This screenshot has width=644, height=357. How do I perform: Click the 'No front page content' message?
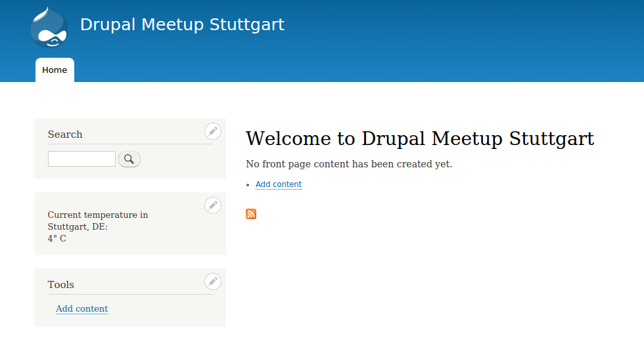click(x=349, y=164)
